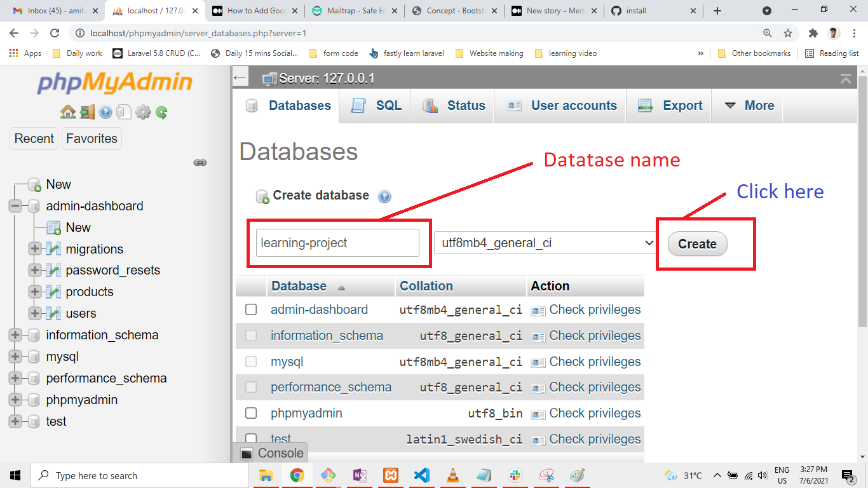Collapse the top panel with arrow icon
Viewport: 868px width, 488px height.
pyautogui.click(x=846, y=79)
